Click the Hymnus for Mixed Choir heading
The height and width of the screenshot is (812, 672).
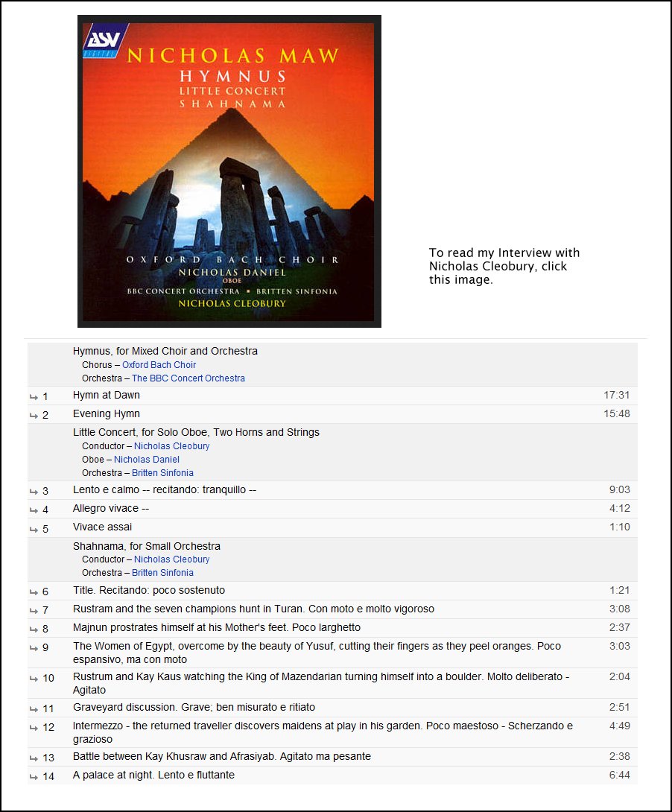[x=165, y=351]
